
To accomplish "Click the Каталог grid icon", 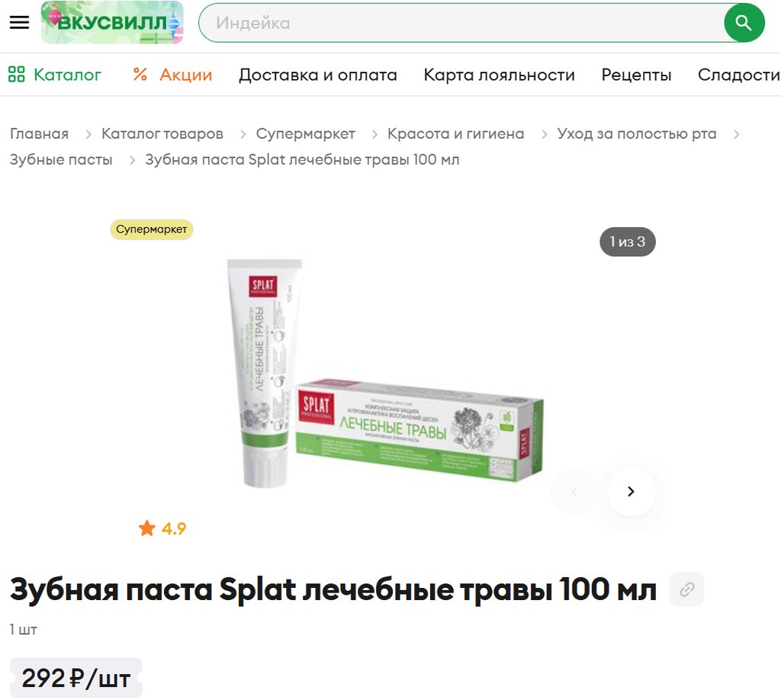I will pyautogui.click(x=17, y=75).
